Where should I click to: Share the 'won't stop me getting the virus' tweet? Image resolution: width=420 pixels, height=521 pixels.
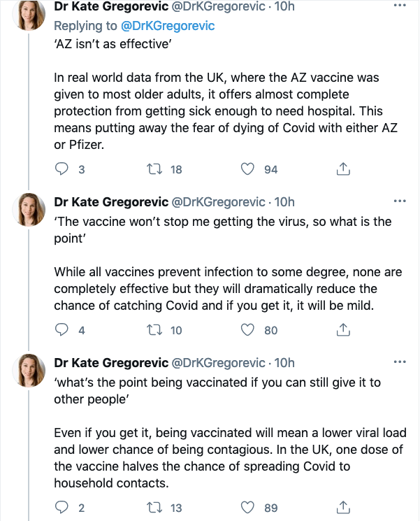point(343,330)
